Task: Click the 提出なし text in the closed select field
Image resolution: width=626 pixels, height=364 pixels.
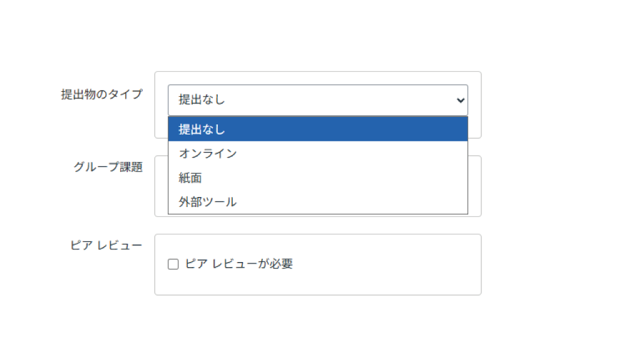Action: (x=202, y=100)
